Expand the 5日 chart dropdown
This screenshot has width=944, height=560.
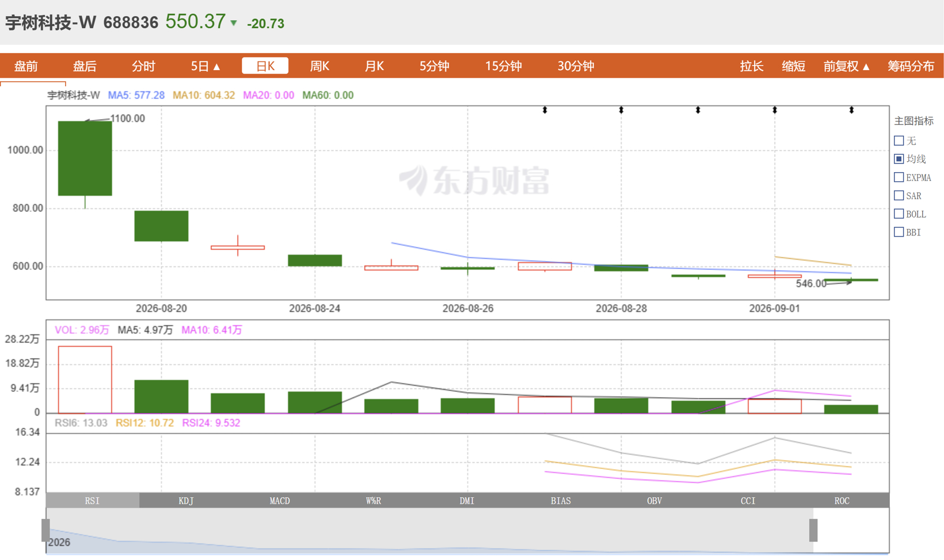[x=205, y=66]
